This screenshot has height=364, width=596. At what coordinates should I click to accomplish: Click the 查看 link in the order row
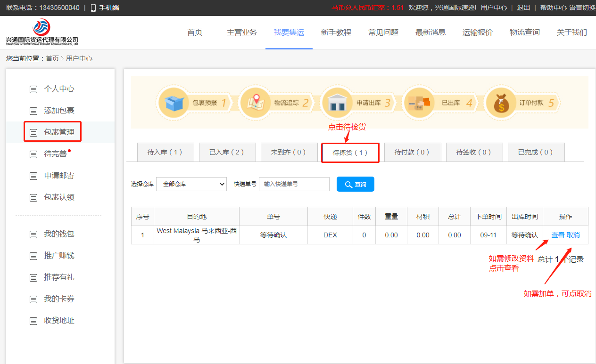pyautogui.click(x=558, y=235)
